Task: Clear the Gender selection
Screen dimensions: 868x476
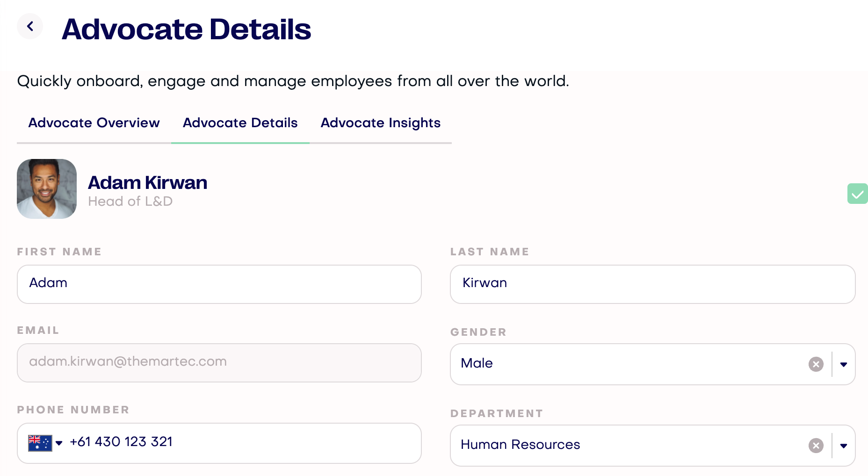Action: coord(816,364)
